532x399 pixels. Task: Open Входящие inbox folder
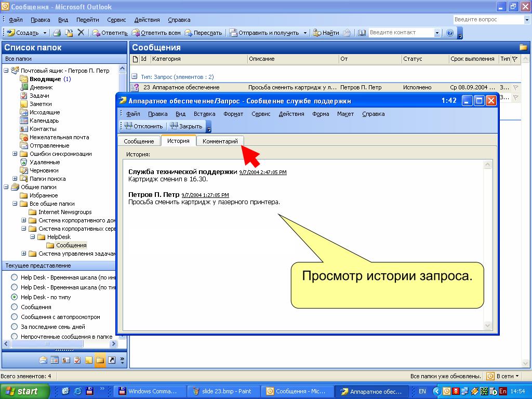click(45, 79)
